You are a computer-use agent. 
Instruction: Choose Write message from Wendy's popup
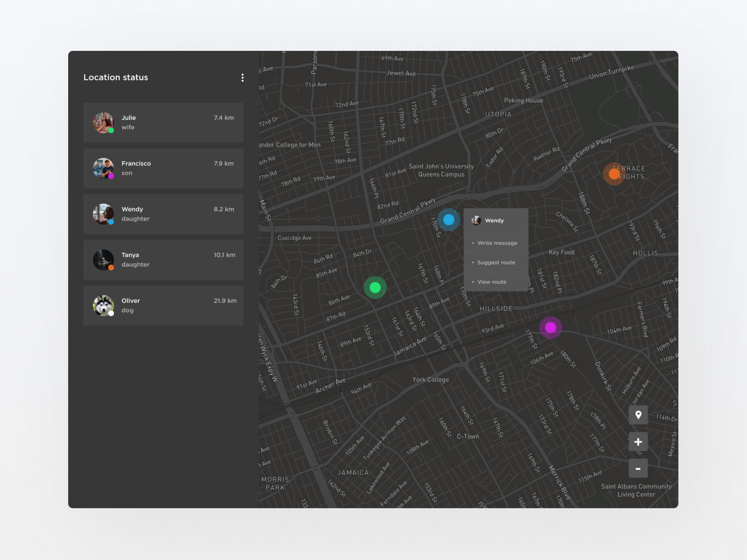point(496,243)
